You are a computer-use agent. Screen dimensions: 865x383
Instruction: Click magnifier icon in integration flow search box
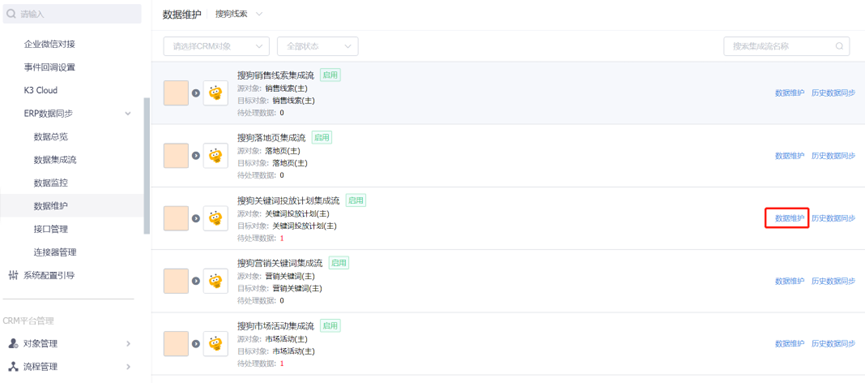pyautogui.click(x=839, y=46)
